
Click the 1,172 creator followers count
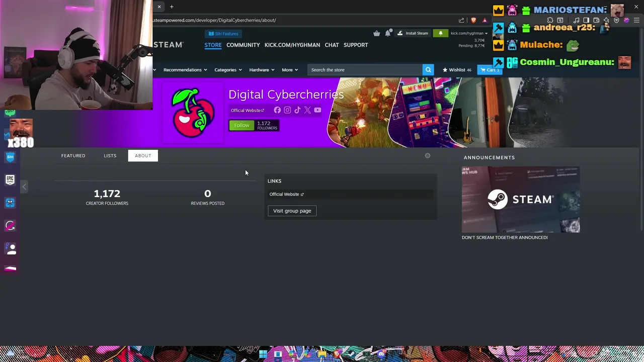[107, 194]
